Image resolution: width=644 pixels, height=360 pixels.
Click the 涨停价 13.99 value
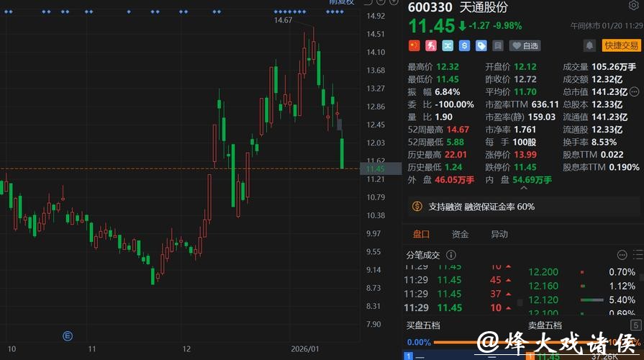[525, 155]
